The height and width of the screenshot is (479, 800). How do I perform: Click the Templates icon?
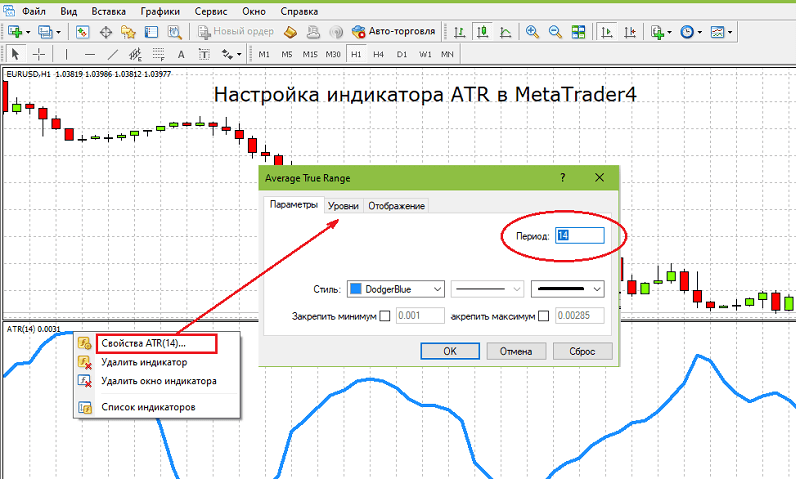tap(717, 32)
